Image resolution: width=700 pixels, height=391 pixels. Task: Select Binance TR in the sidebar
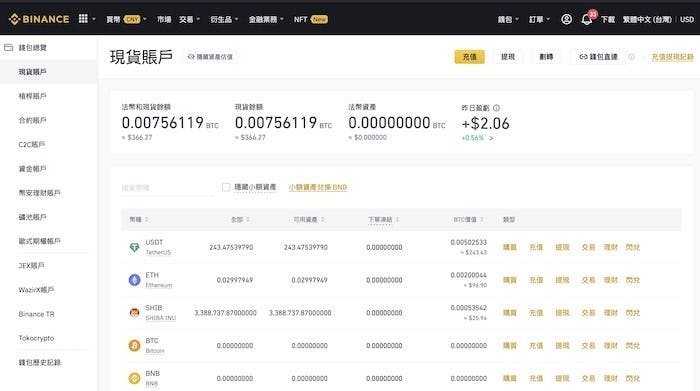(x=36, y=314)
